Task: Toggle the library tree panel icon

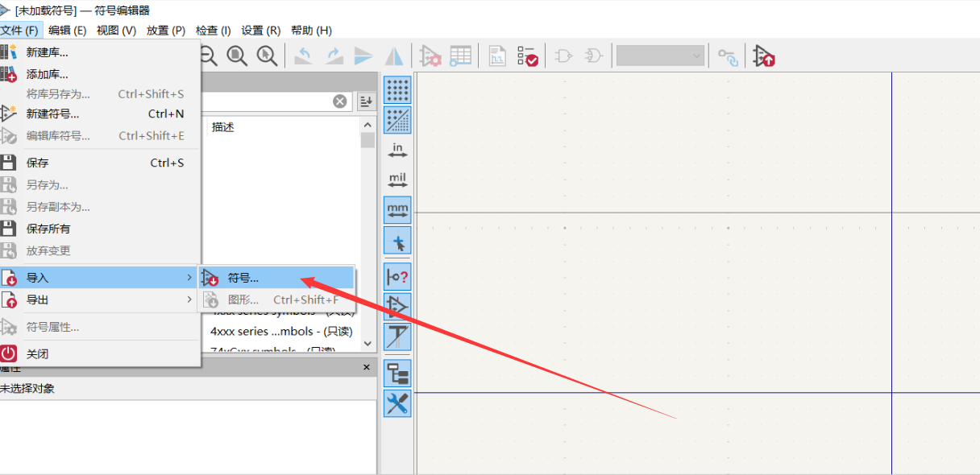Action: pos(397,374)
